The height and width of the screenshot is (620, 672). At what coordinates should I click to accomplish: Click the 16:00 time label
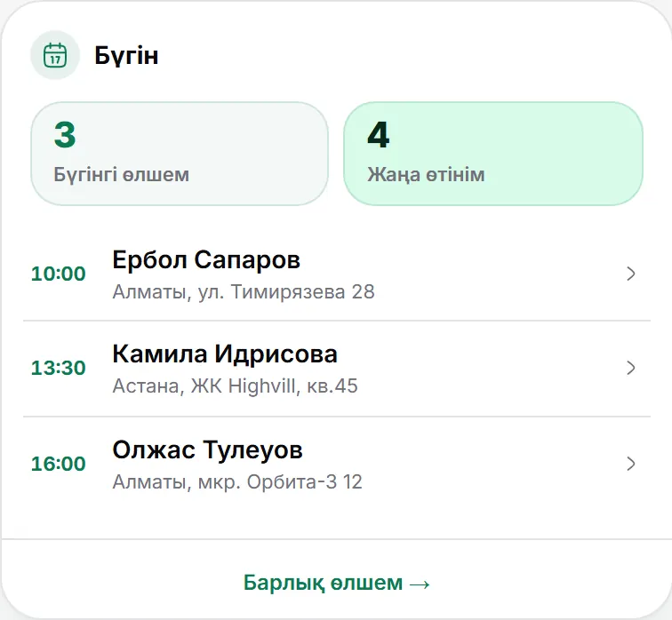pyautogui.click(x=59, y=464)
